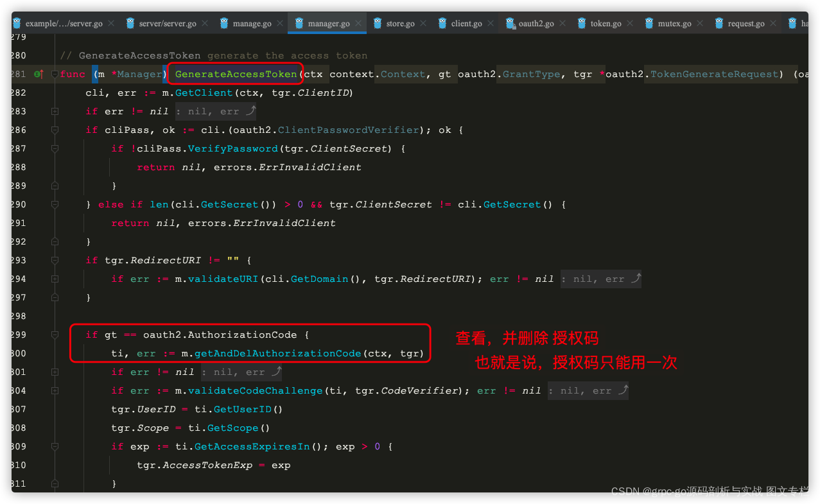The height and width of the screenshot is (504, 820).
Task: Expand the ': nil, err' hint after validateURI
Action: coord(601,279)
